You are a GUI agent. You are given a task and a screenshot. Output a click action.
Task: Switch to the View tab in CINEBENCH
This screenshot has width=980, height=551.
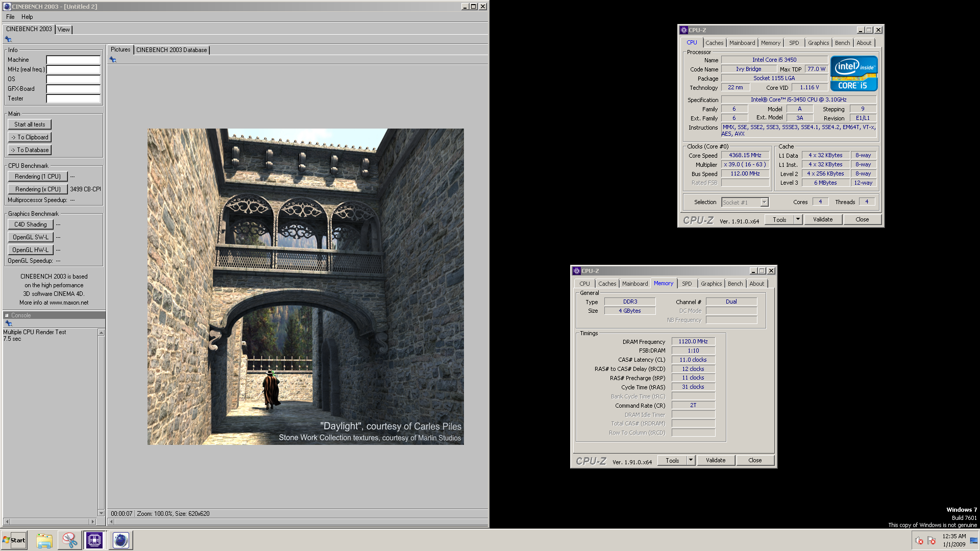pos(64,30)
